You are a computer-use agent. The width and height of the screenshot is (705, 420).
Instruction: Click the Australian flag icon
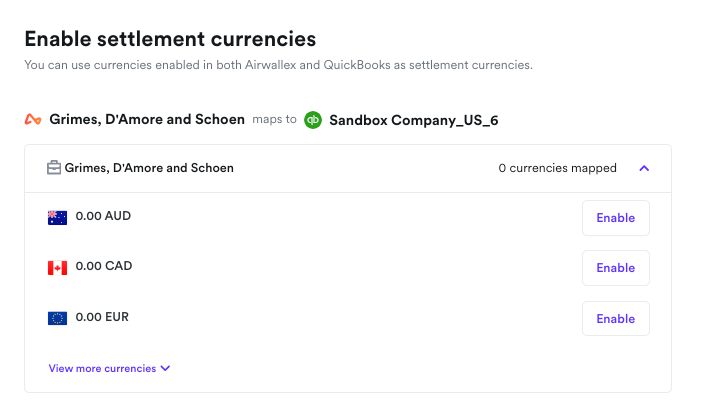click(57, 217)
